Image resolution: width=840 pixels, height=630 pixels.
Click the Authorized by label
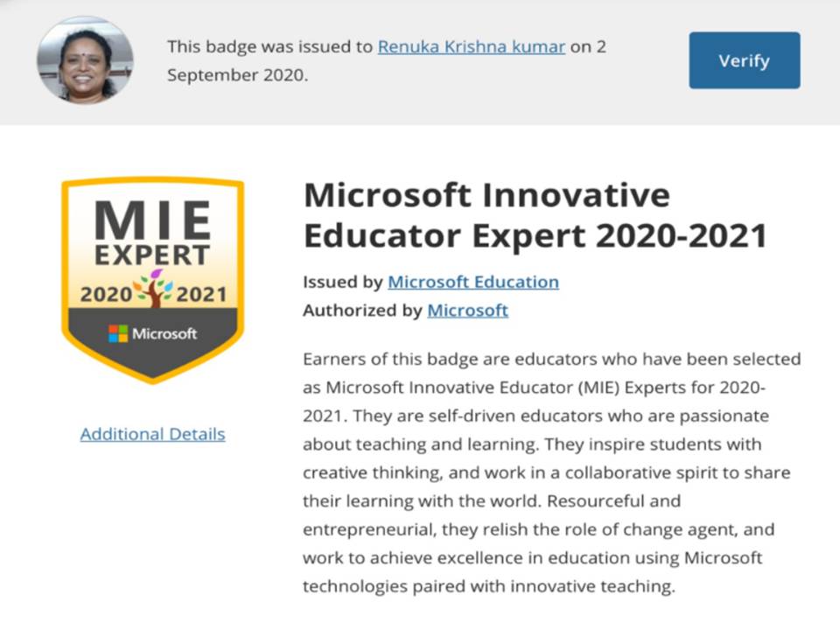(362, 310)
